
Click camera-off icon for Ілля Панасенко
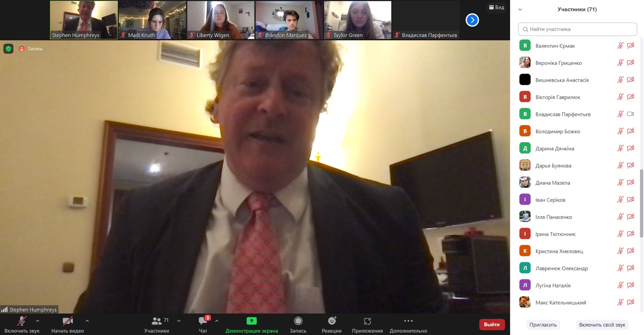pos(631,217)
